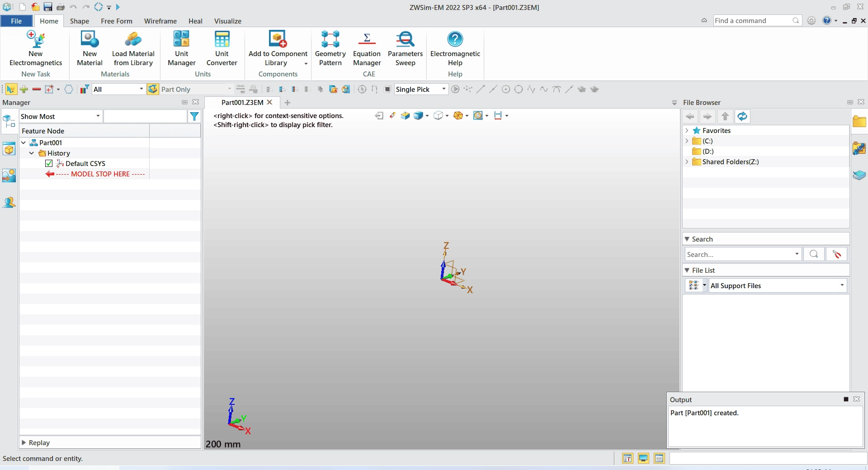The image size is (868, 470).
Task: Click the settings gear near command search
Action: (811, 20)
